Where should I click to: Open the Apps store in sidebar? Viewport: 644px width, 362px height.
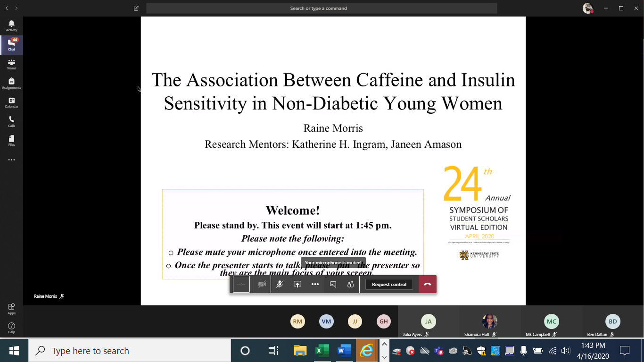[11, 309]
